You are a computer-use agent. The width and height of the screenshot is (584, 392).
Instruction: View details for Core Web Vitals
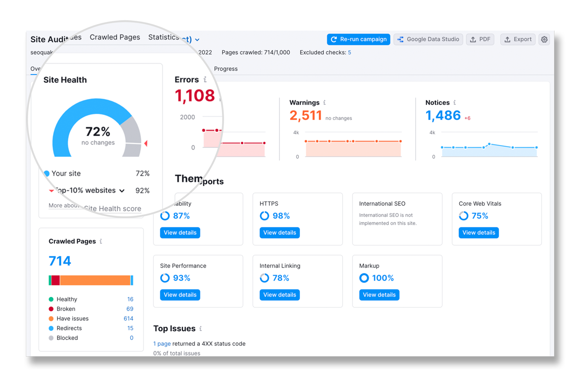click(x=479, y=232)
